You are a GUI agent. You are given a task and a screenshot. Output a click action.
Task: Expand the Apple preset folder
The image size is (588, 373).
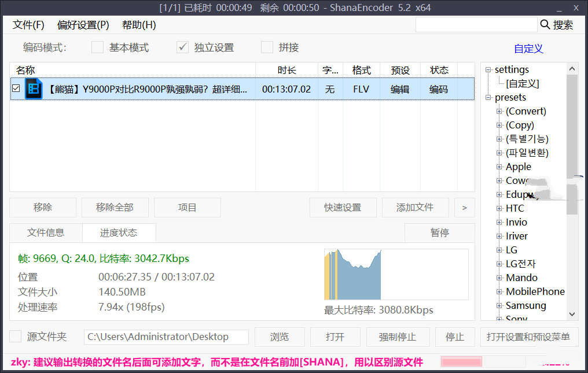tap(499, 167)
